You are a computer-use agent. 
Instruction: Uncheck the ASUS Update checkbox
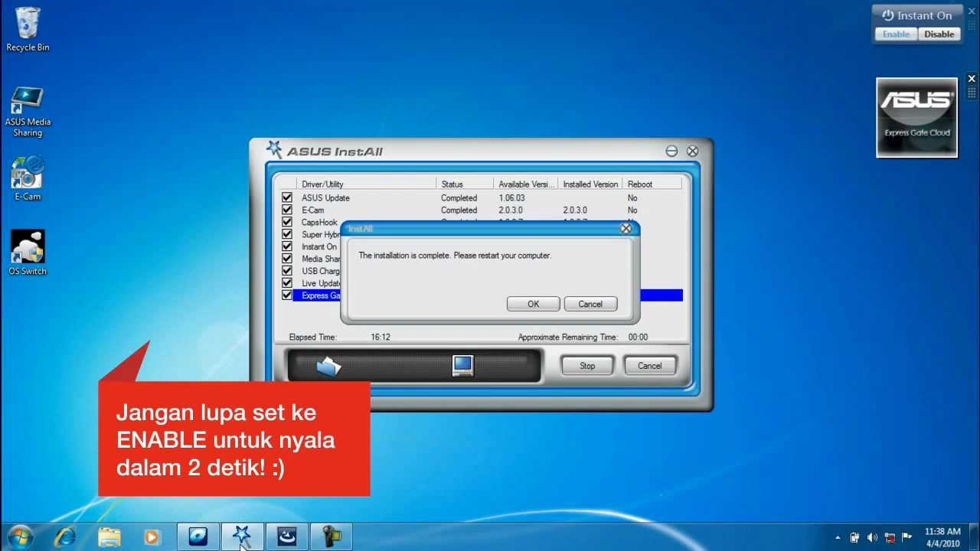click(287, 197)
